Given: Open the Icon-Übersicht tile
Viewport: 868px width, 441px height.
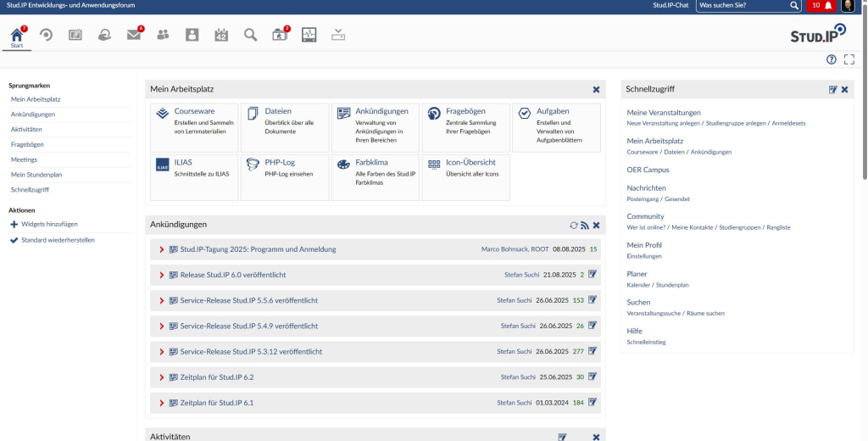Looking at the screenshot, I should point(465,177).
